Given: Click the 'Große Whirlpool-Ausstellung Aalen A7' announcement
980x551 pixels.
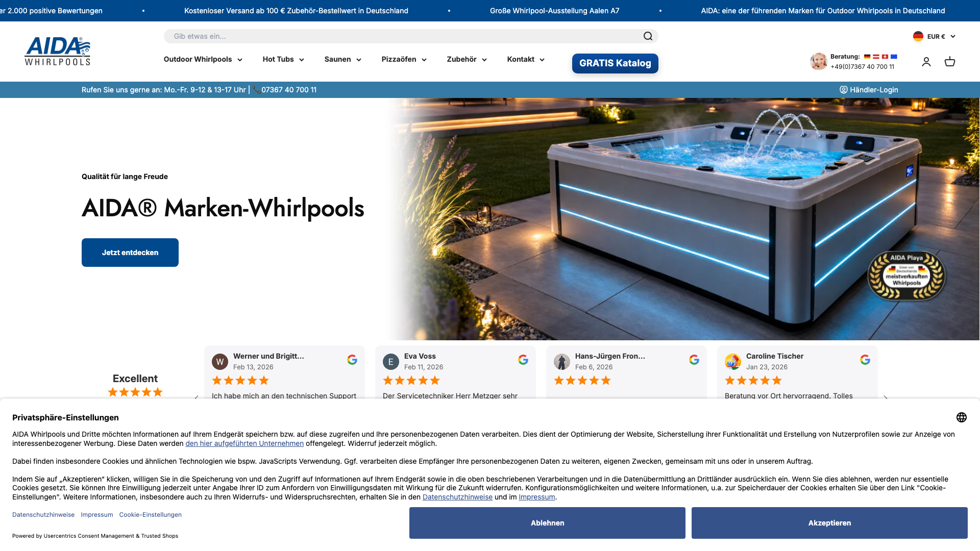Looking at the screenshot, I should pos(554,11).
